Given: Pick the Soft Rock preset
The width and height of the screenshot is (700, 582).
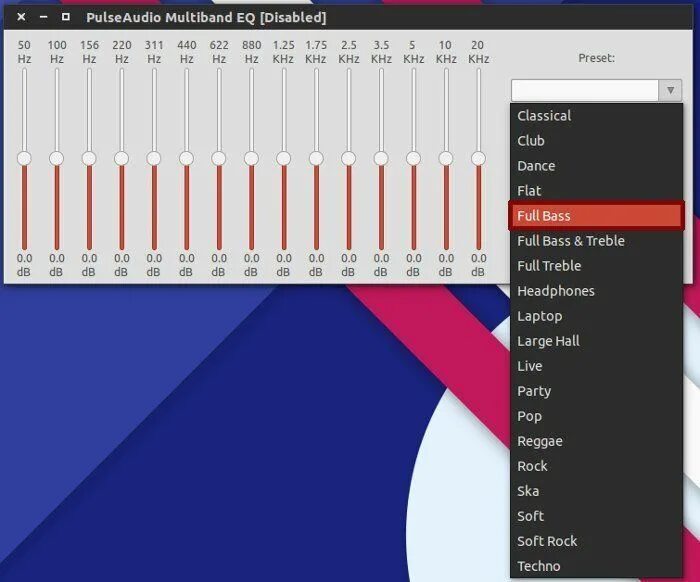Looking at the screenshot, I should (x=596, y=540).
